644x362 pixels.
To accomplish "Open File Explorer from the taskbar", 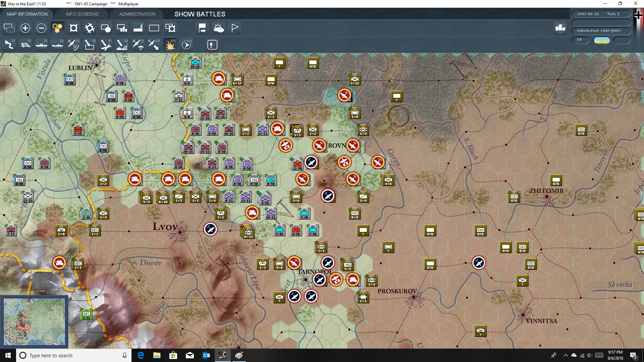I will pyautogui.click(x=157, y=355).
